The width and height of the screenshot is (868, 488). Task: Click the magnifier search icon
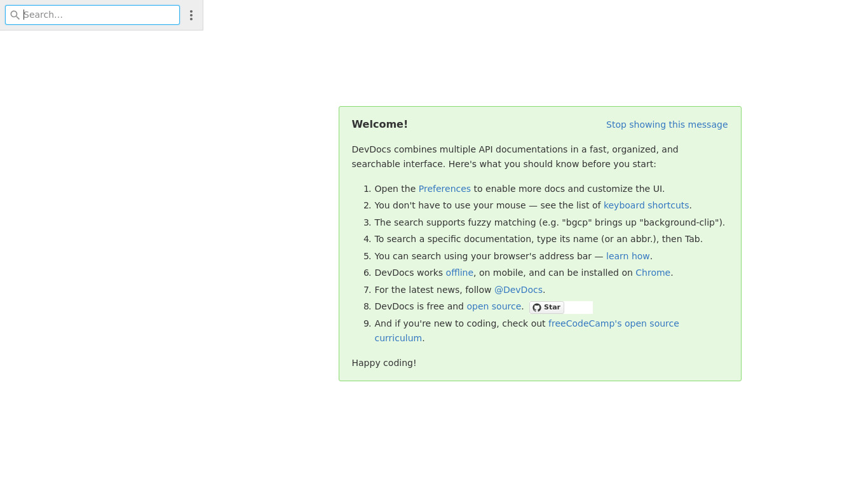15,15
